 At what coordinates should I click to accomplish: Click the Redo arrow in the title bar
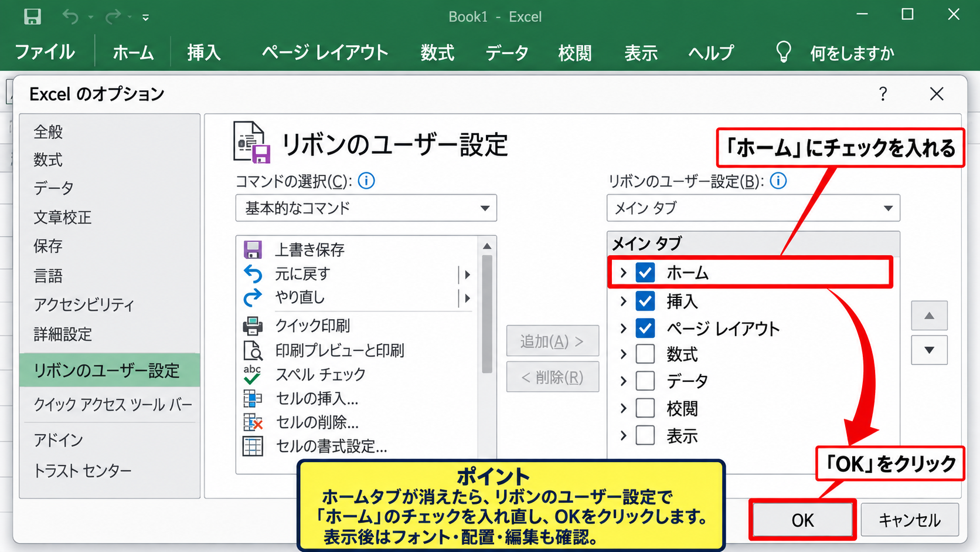point(113,17)
